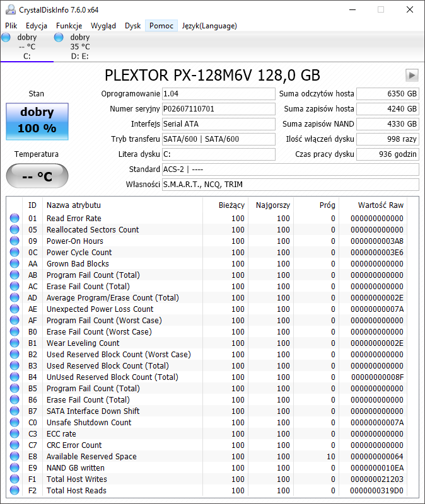
Task: Click the status orb for CRC Error Count
Action: tap(15, 445)
